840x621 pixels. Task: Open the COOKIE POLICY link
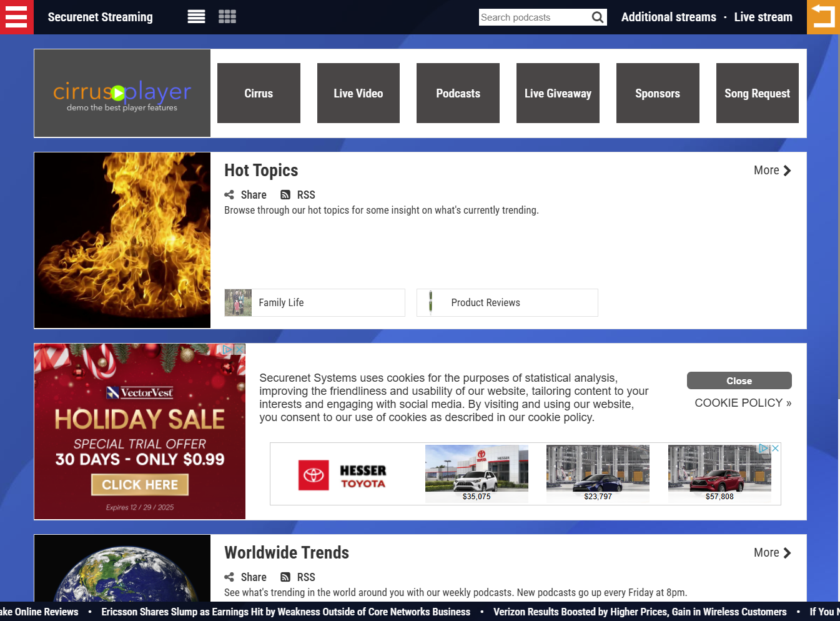click(743, 403)
